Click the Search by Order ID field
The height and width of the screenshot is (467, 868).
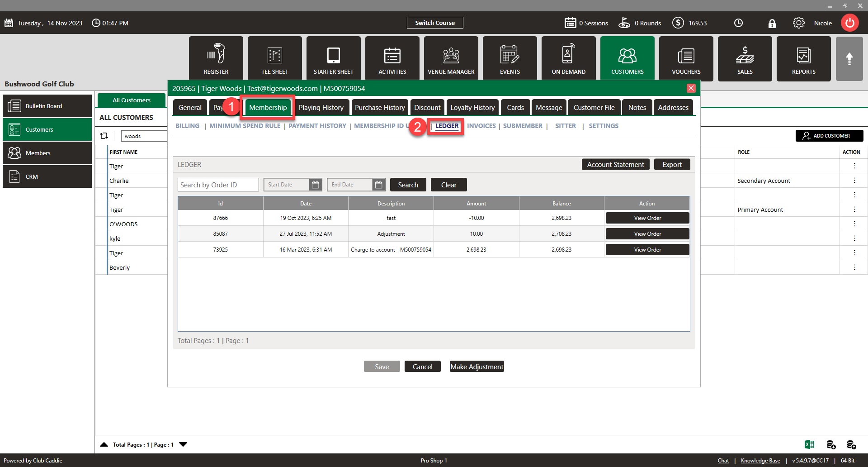[x=218, y=185]
